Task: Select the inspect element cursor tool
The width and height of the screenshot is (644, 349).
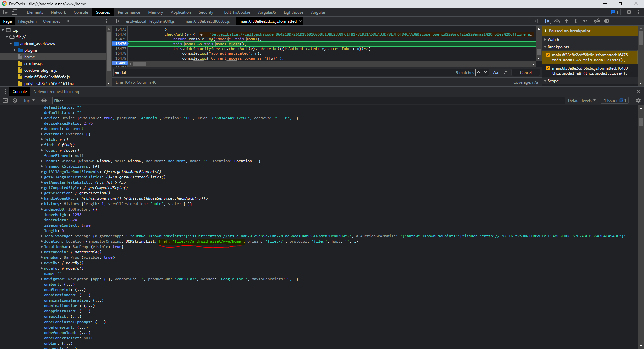Action: [x=5, y=12]
